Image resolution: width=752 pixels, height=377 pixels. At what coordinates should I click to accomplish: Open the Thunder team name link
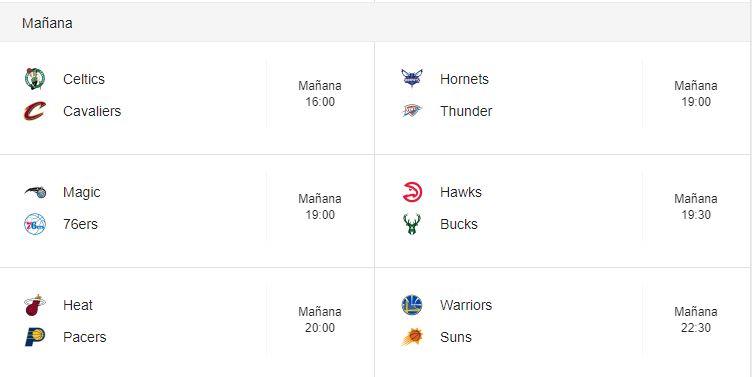click(x=466, y=111)
